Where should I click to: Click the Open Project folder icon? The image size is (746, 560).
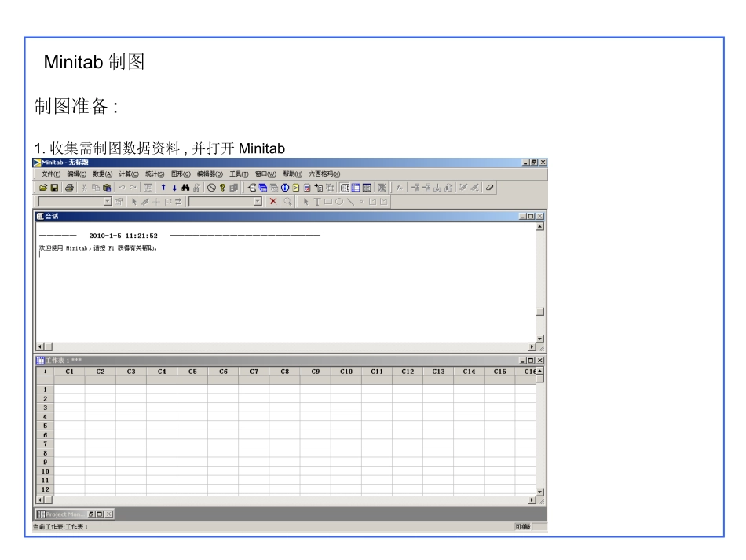44,188
